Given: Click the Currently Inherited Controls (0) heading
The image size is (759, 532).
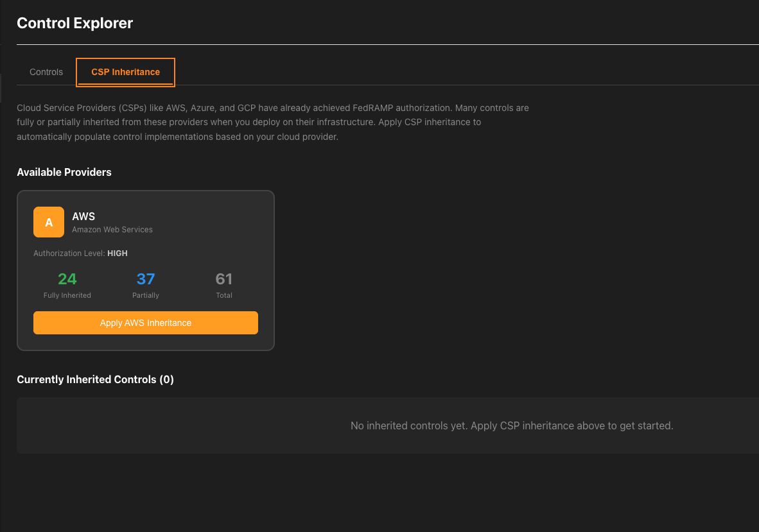Looking at the screenshot, I should tap(95, 379).
